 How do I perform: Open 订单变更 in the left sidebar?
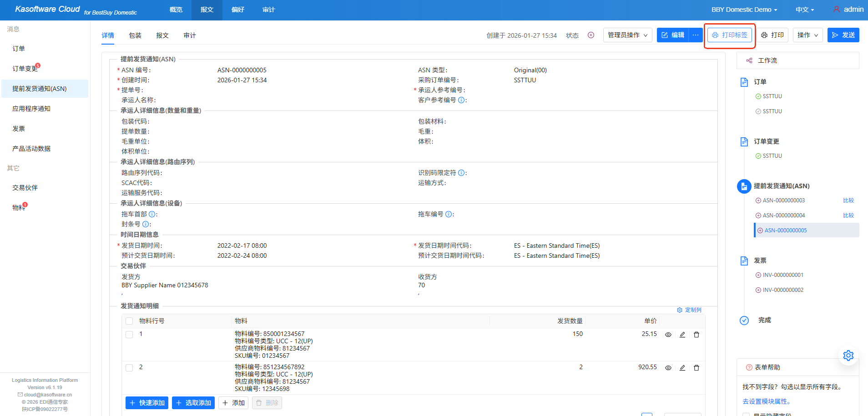point(25,69)
